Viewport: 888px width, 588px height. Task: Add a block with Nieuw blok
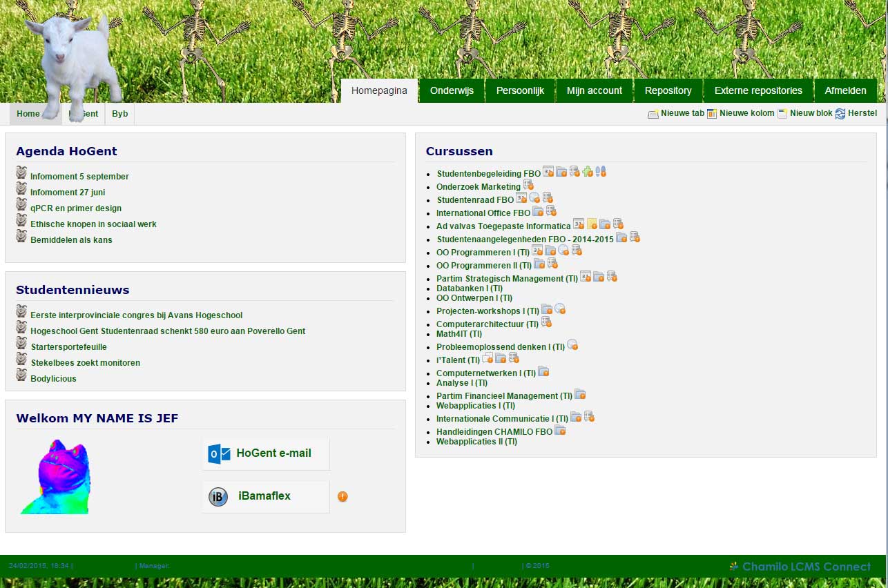(x=805, y=113)
